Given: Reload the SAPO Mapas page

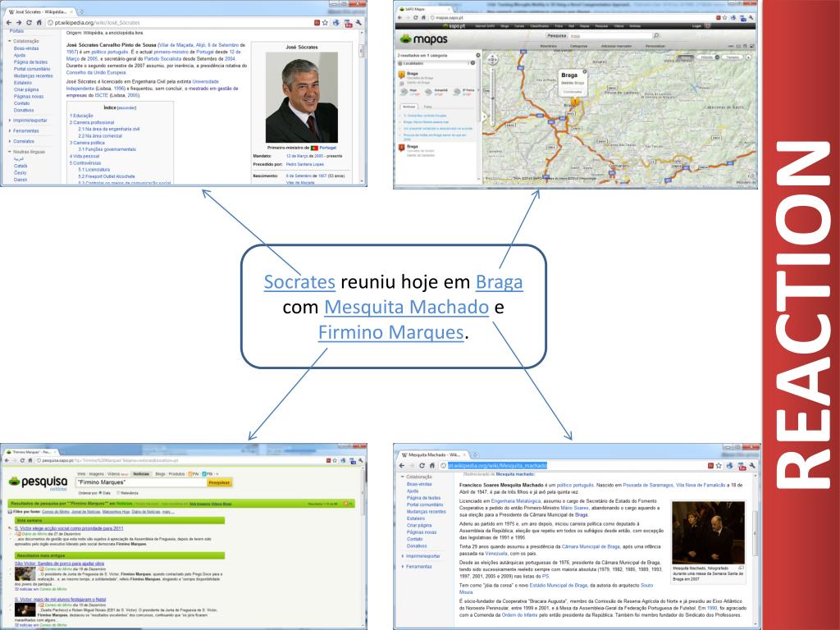Looking at the screenshot, I should (415, 18).
